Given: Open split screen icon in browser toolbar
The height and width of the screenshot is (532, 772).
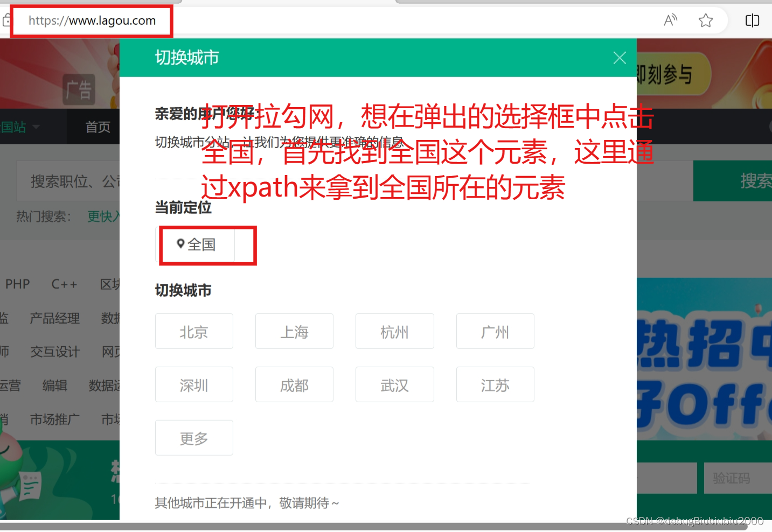Looking at the screenshot, I should pos(752,20).
